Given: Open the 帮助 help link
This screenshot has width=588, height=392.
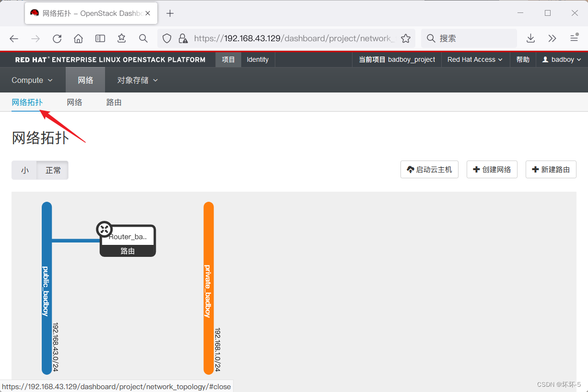Looking at the screenshot, I should coord(523,59).
